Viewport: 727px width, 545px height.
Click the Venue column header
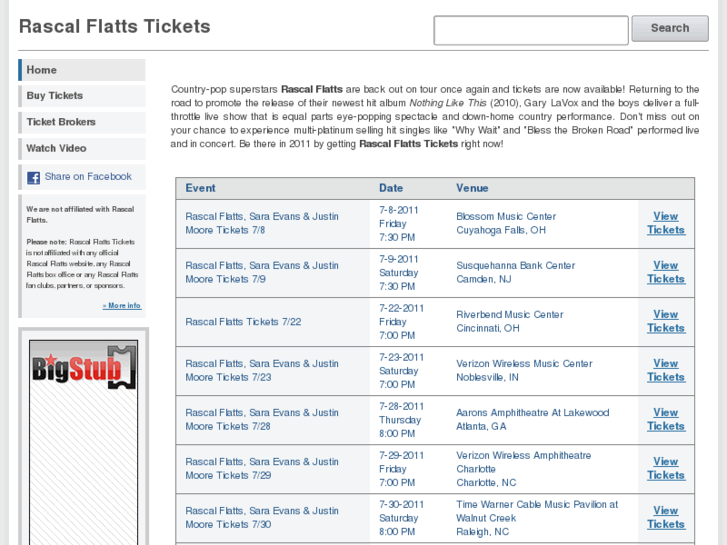click(472, 188)
